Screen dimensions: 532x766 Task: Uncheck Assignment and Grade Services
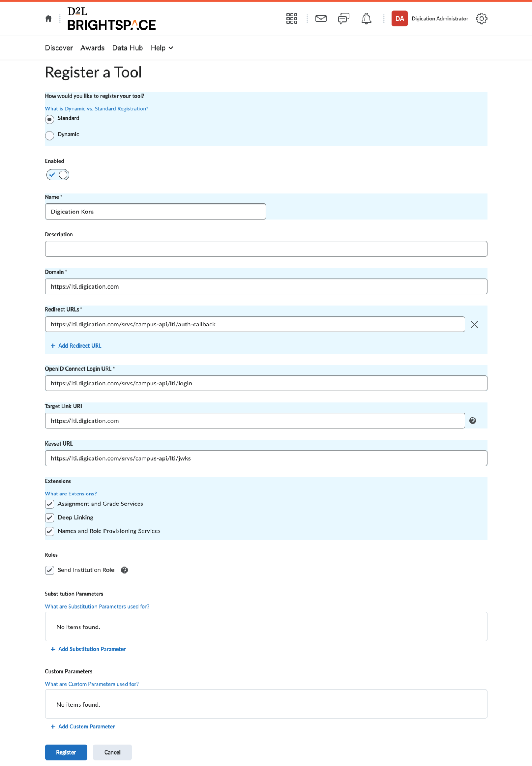[49, 504]
